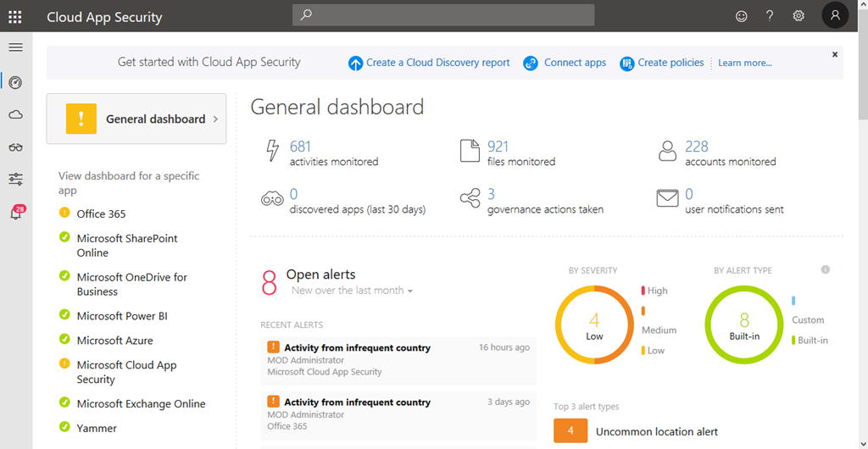Open the Investigate glasses icon in sidebar

coord(15,147)
